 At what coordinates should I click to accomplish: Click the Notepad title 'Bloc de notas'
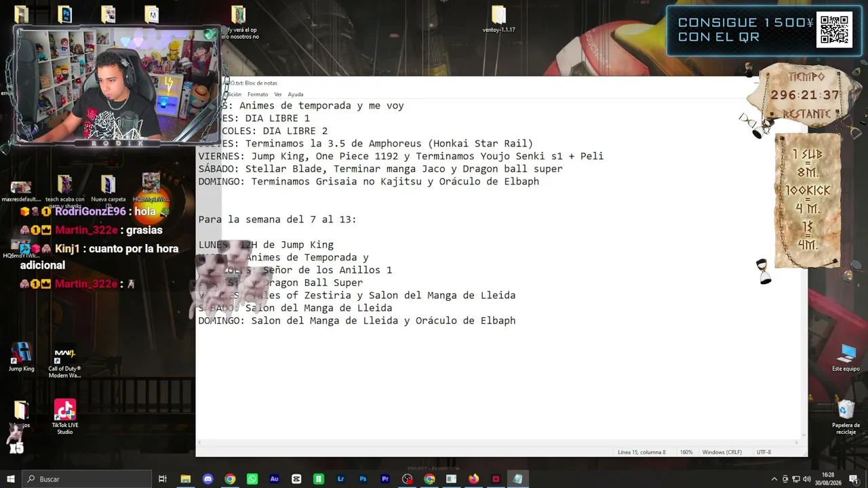tap(261, 83)
